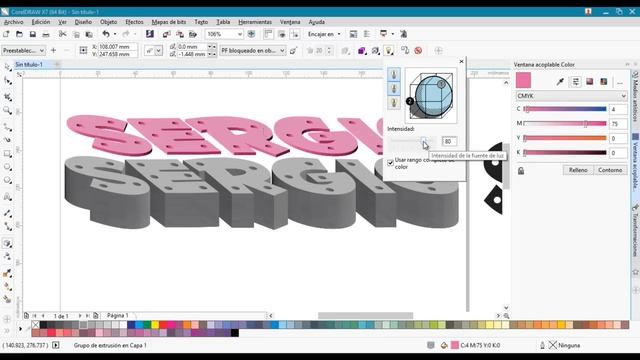Click the New document icon

(6, 34)
